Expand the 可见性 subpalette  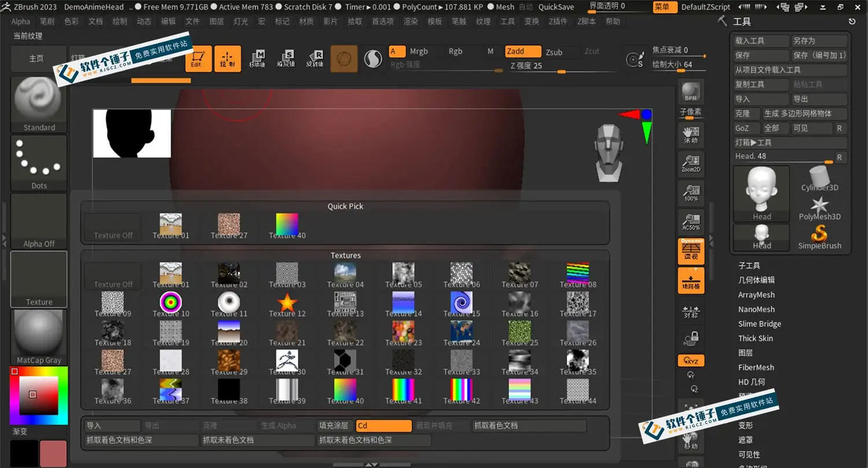click(749, 455)
